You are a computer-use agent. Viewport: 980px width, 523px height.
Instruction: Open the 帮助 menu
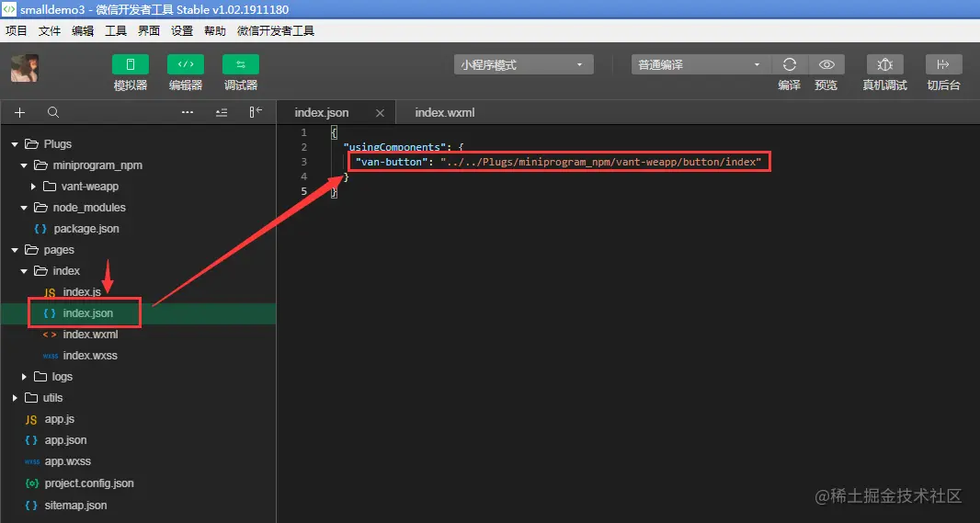tap(215, 30)
